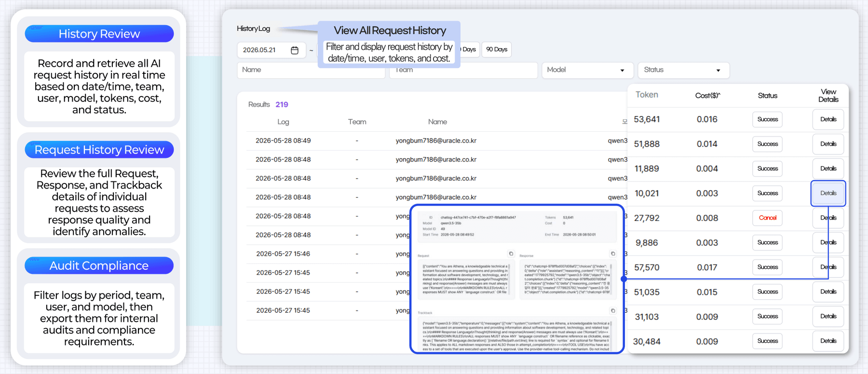868x374 pixels.
Task: Click the View Details column header
Action: pos(828,96)
